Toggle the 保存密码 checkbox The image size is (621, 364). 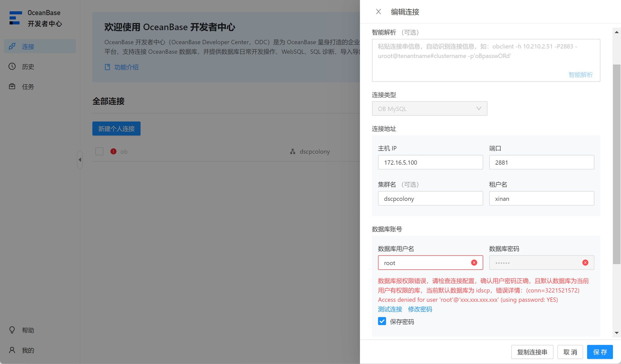tap(382, 321)
